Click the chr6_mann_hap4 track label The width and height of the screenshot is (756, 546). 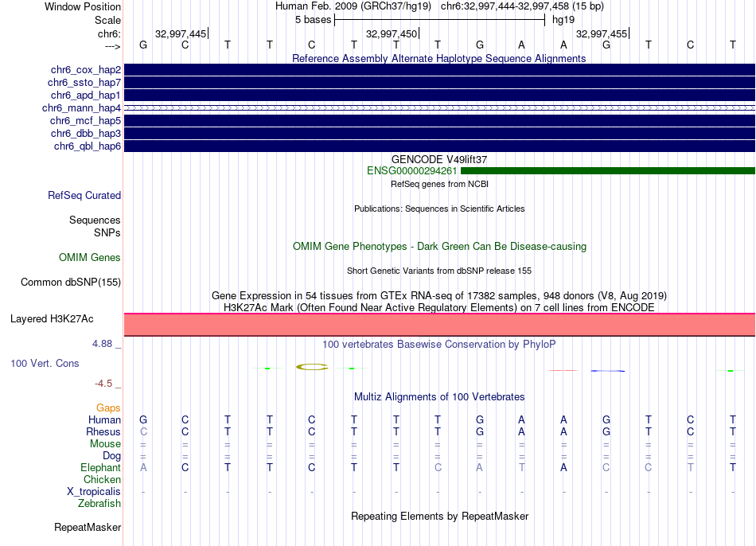(81, 108)
